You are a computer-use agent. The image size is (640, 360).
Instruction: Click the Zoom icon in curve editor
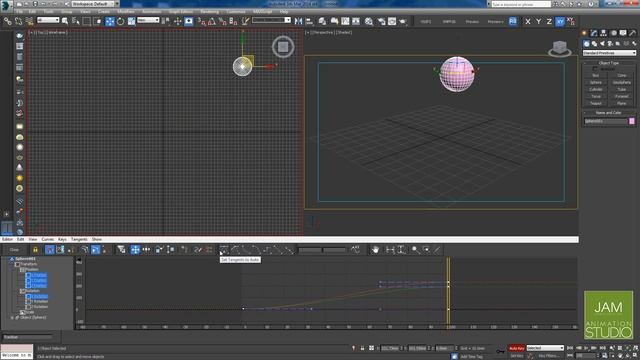pos(415,249)
